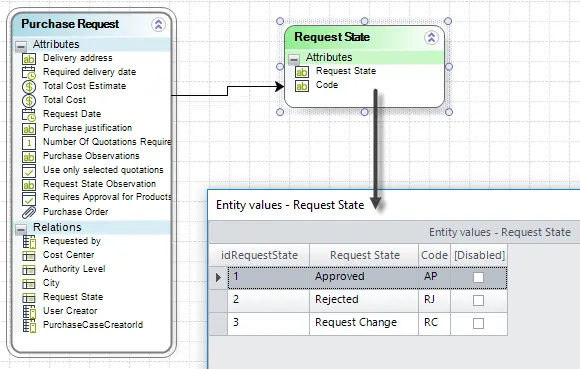This screenshot has height=369, width=580.
Task: Select the Purchase Order attribute
Action: point(76,212)
